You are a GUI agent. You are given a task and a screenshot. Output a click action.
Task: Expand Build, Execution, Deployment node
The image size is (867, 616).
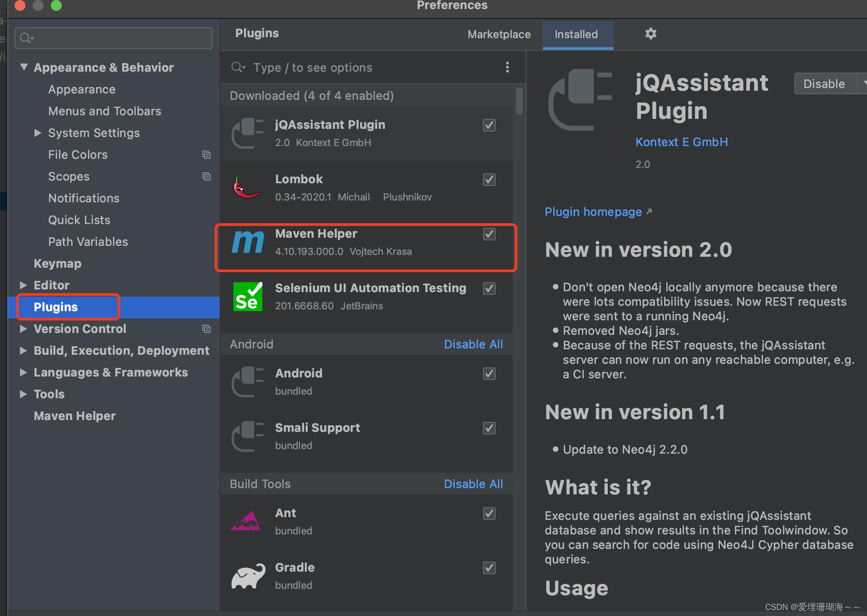tap(24, 350)
